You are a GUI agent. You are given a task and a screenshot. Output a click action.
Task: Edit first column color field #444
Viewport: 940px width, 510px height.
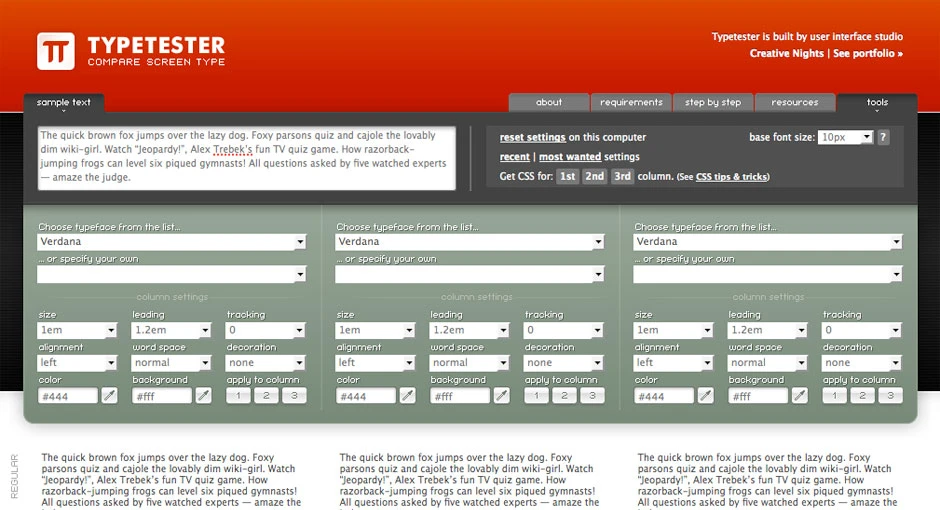click(67, 396)
